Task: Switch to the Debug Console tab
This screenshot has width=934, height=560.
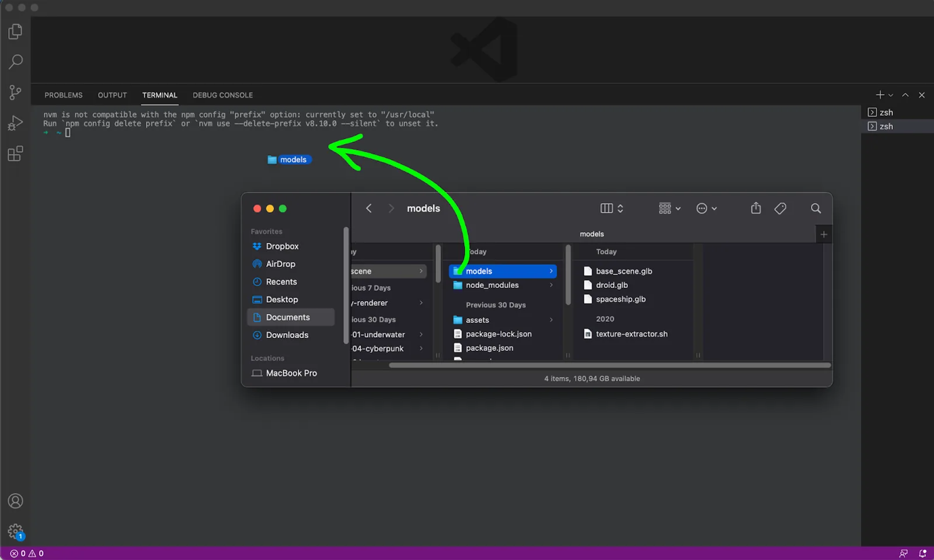Action: click(222, 95)
